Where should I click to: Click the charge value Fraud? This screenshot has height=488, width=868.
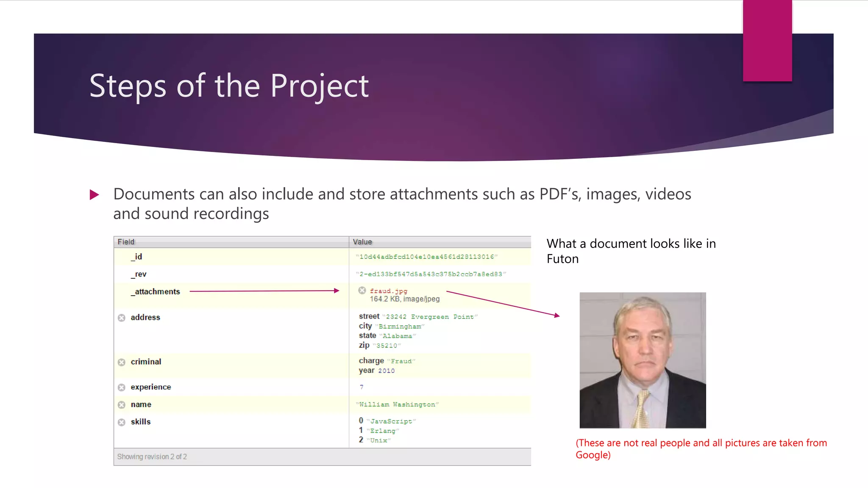pyautogui.click(x=401, y=361)
